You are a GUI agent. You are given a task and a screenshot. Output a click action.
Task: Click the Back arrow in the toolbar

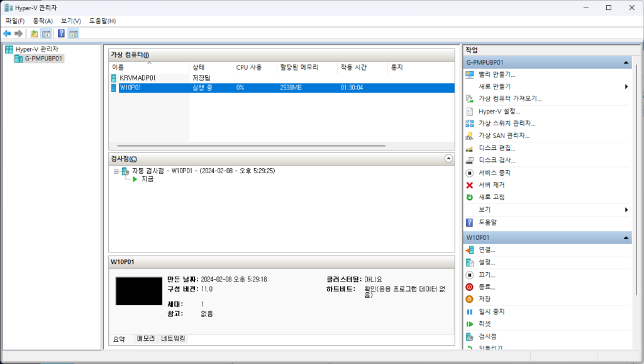coord(7,34)
